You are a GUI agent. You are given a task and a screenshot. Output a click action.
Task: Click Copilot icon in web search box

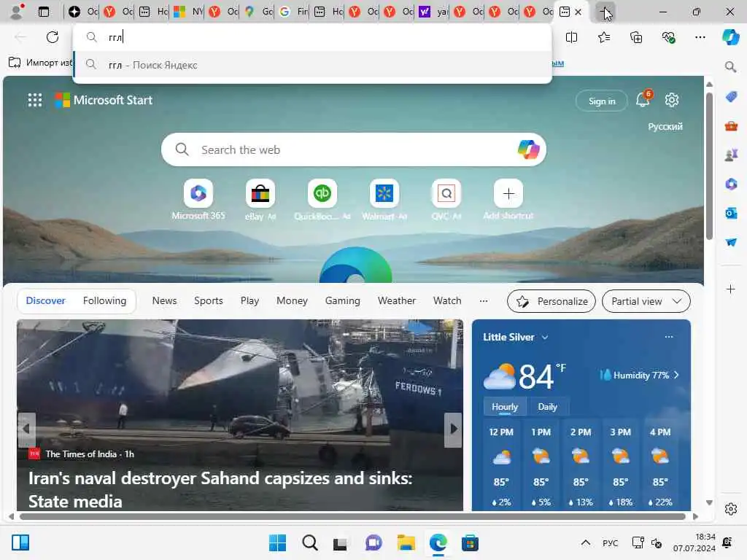[528, 149]
